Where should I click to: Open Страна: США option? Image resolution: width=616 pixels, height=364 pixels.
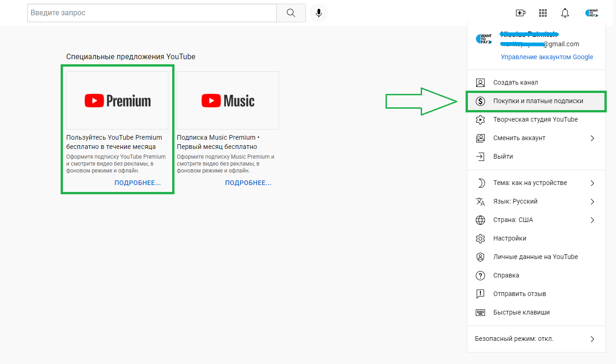(536, 220)
